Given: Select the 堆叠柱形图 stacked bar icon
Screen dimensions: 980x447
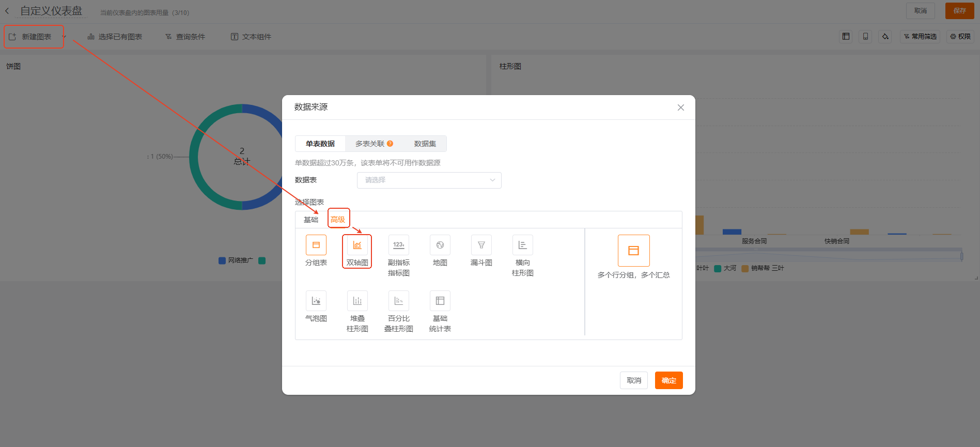Looking at the screenshot, I should (357, 301).
